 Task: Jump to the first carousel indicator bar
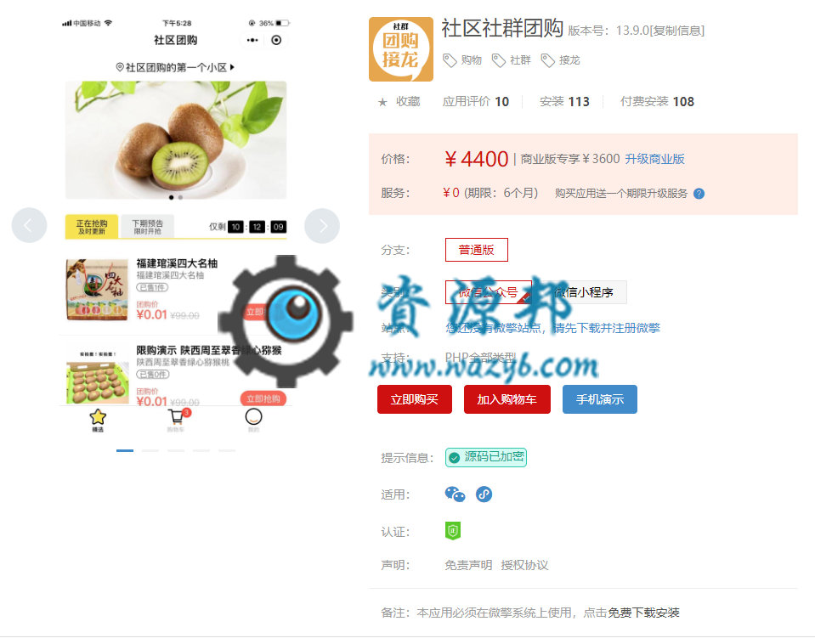click(x=125, y=450)
